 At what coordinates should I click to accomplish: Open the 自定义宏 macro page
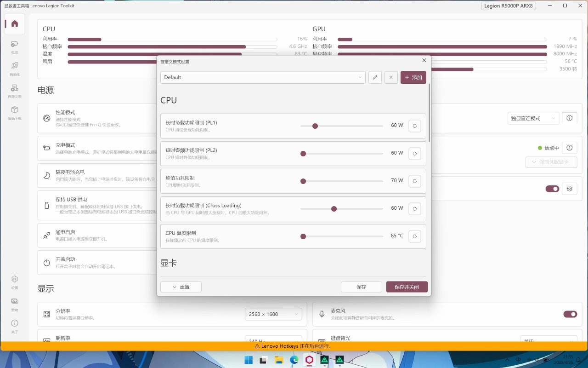pos(15,91)
